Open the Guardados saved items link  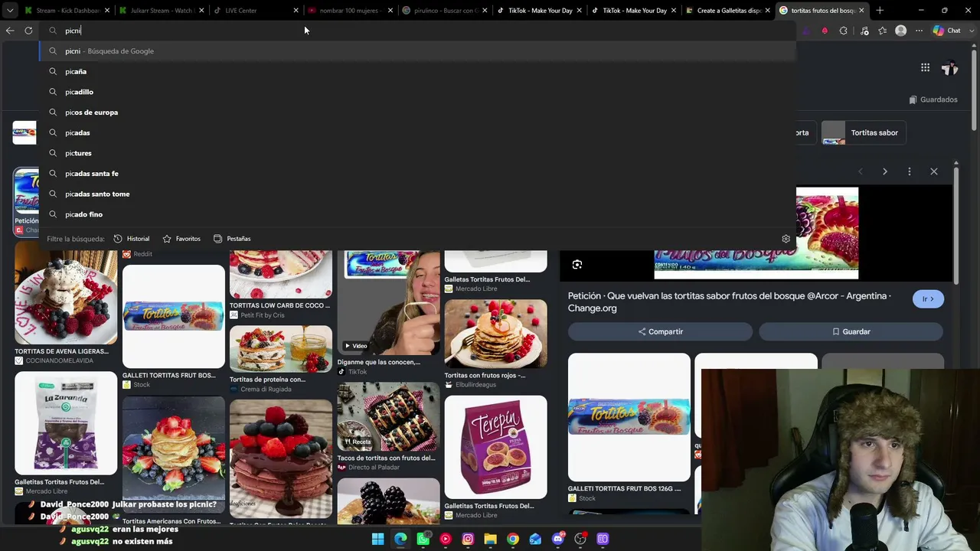click(933, 99)
